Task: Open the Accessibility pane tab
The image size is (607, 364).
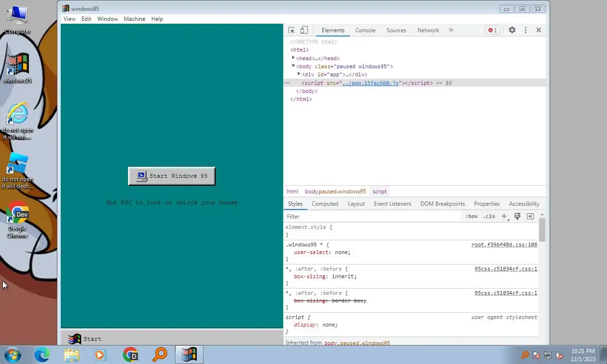Action: click(x=524, y=204)
